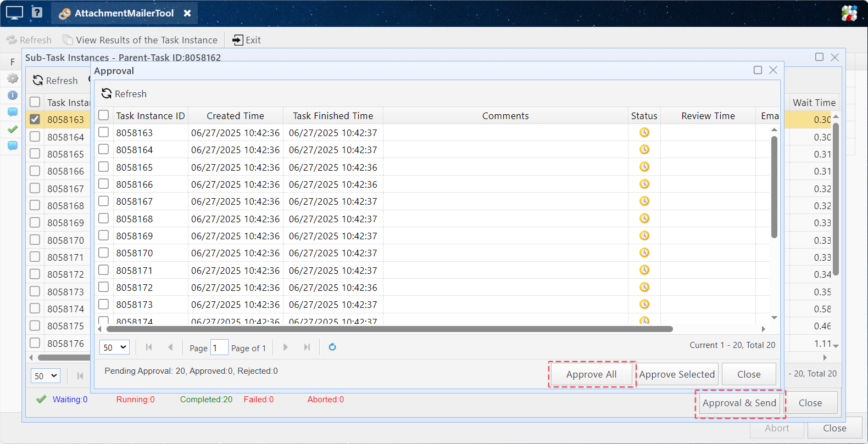Click first page icon in Sub-Task Instances pager
The width and height of the screenshot is (868, 444).
80,376
